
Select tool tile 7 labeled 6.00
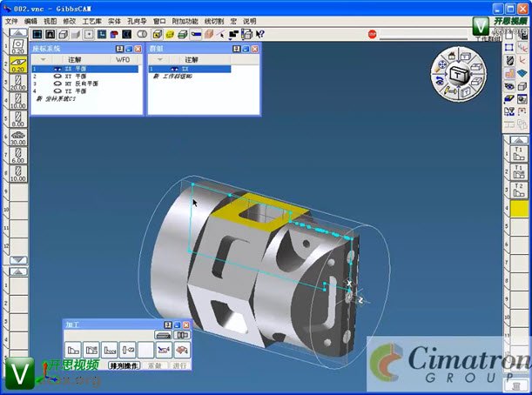[x=18, y=156]
